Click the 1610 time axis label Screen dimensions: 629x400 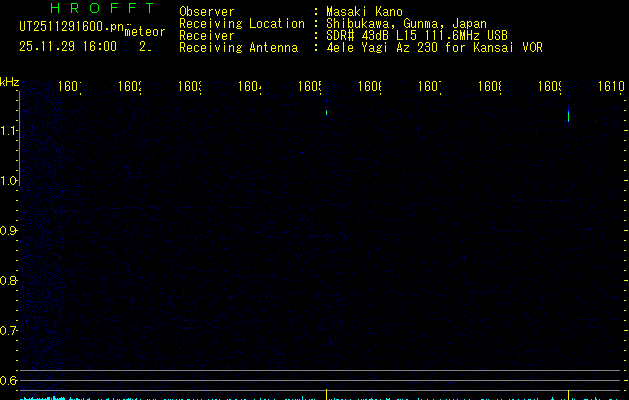pos(611,86)
